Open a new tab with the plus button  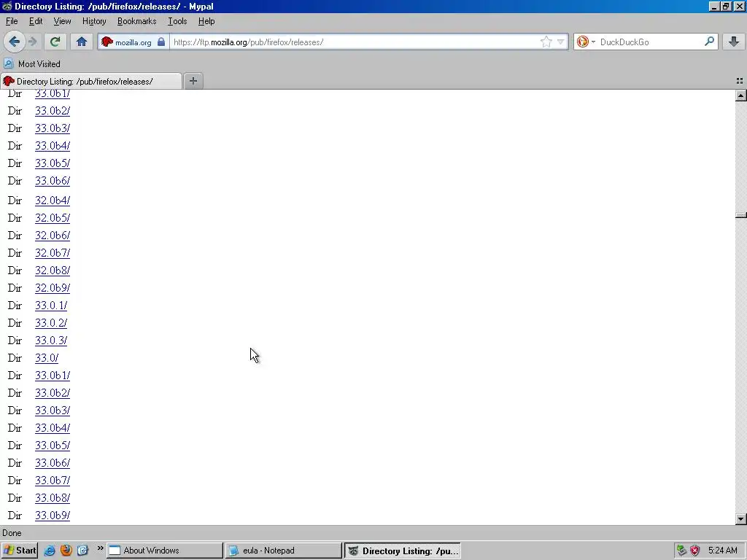tap(193, 81)
